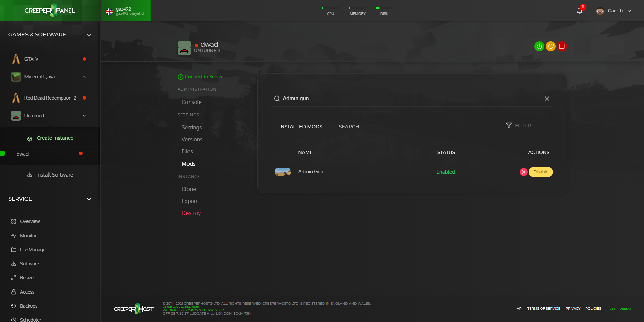Open the instance Files page
Viewport: 644px width, 322px height.
click(187, 151)
